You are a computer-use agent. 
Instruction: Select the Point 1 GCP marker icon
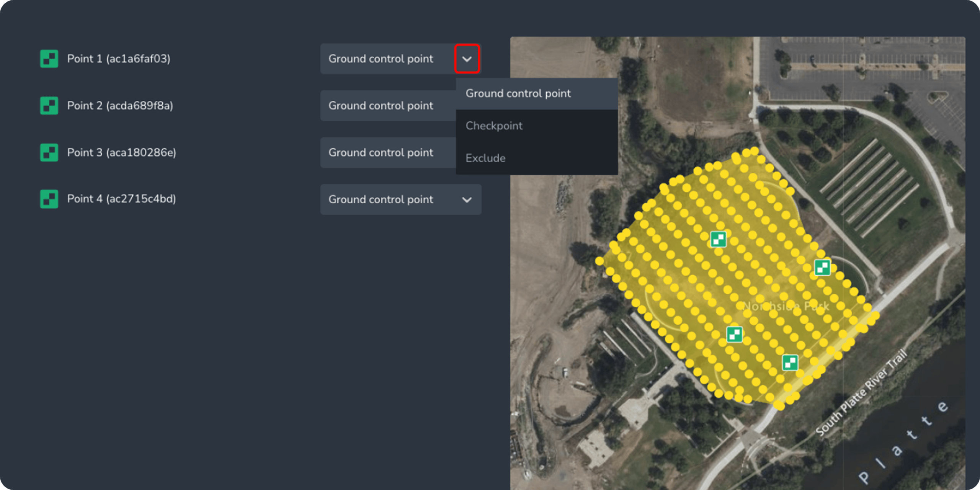click(x=49, y=59)
